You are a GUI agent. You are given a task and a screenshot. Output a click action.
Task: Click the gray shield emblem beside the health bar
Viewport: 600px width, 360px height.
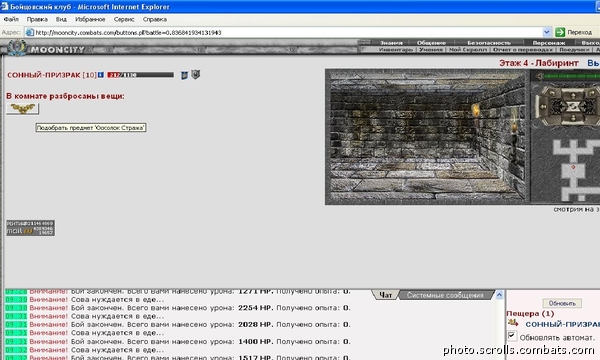(x=196, y=74)
